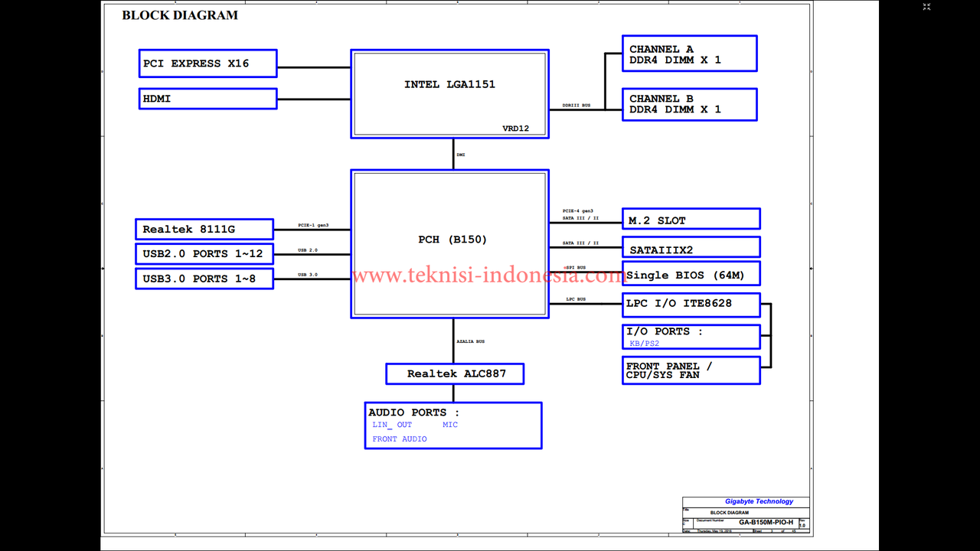The width and height of the screenshot is (980, 551).
Task: Select the USB2.0 PORTS 1~12 block
Action: (204, 253)
